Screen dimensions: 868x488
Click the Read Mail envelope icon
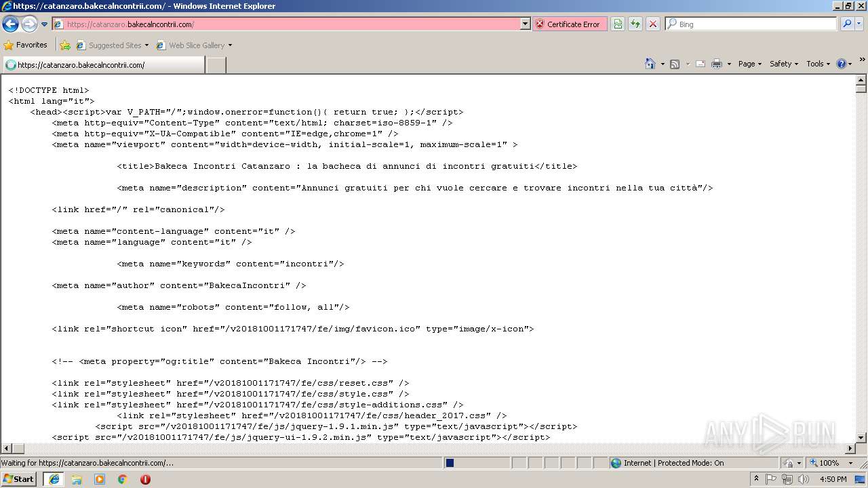(x=701, y=64)
